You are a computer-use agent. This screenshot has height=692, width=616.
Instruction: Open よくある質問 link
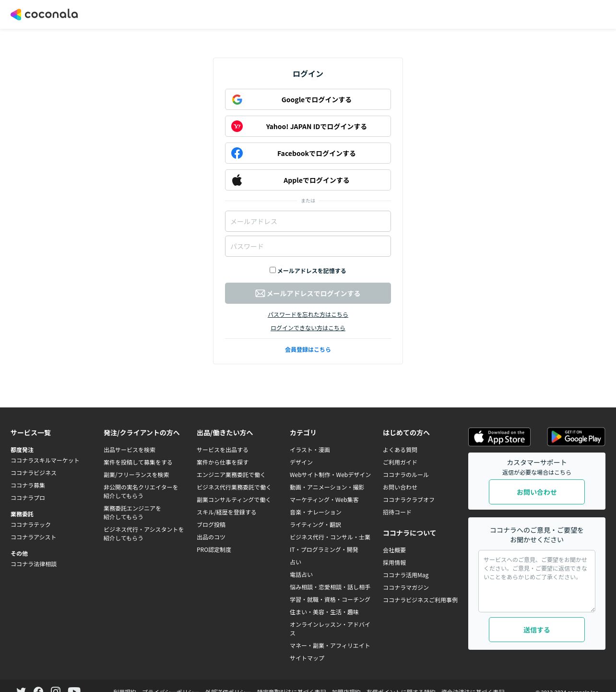pyautogui.click(x=400, y=450)
